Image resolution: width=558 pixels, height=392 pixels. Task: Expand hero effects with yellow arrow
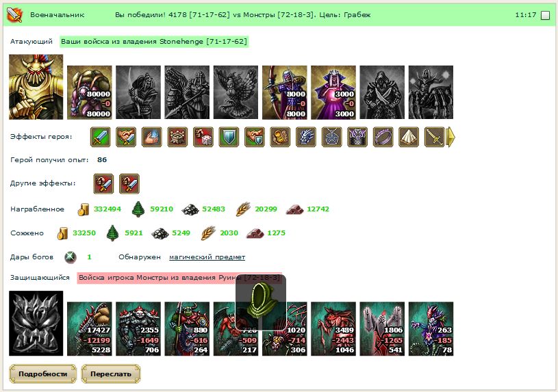451,137
